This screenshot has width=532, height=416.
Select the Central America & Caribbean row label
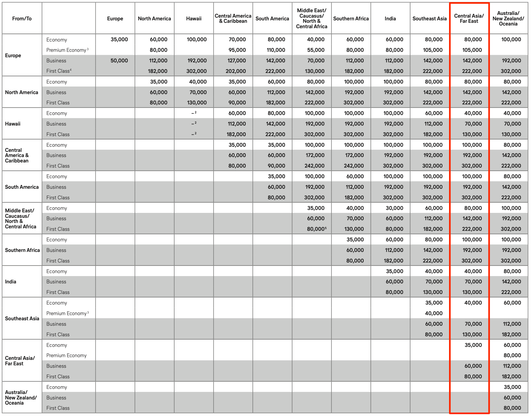point(17,155)
